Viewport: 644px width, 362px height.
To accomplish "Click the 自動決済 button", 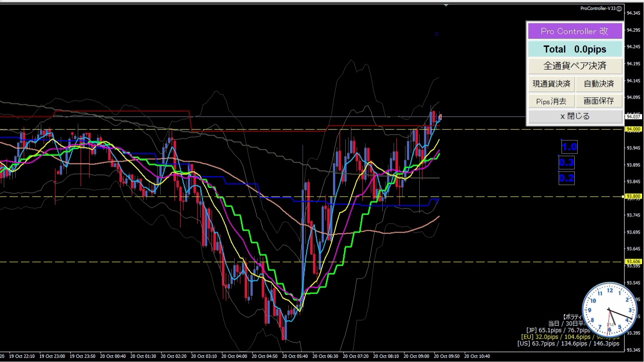I will pos(599,84).
